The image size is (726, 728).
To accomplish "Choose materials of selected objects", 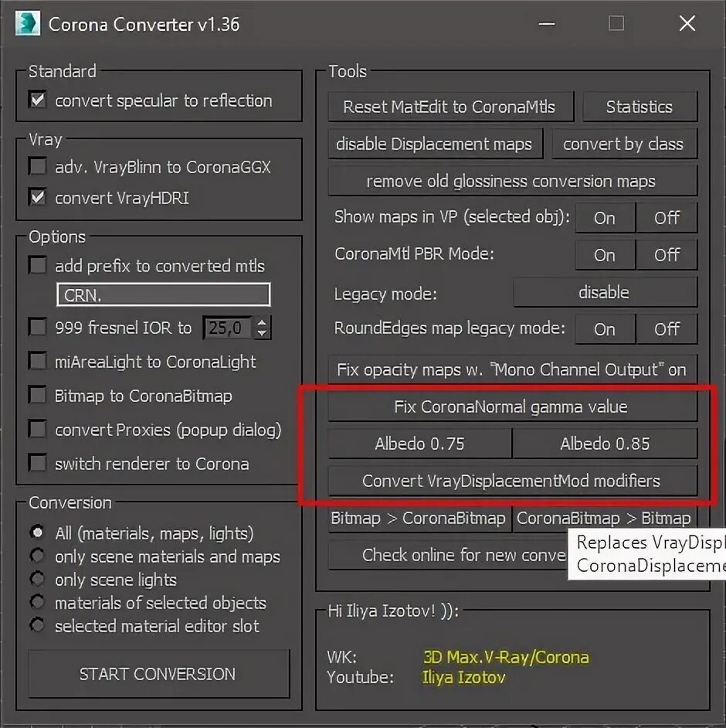I will 37,602.
